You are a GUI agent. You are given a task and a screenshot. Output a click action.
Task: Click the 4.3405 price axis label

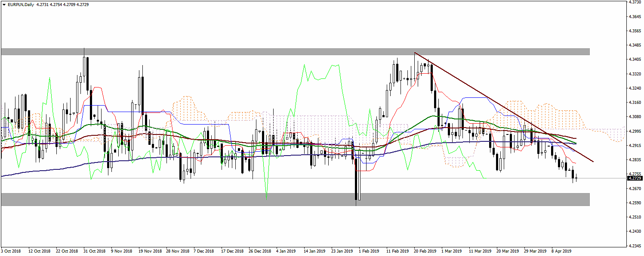pos(635,59)
